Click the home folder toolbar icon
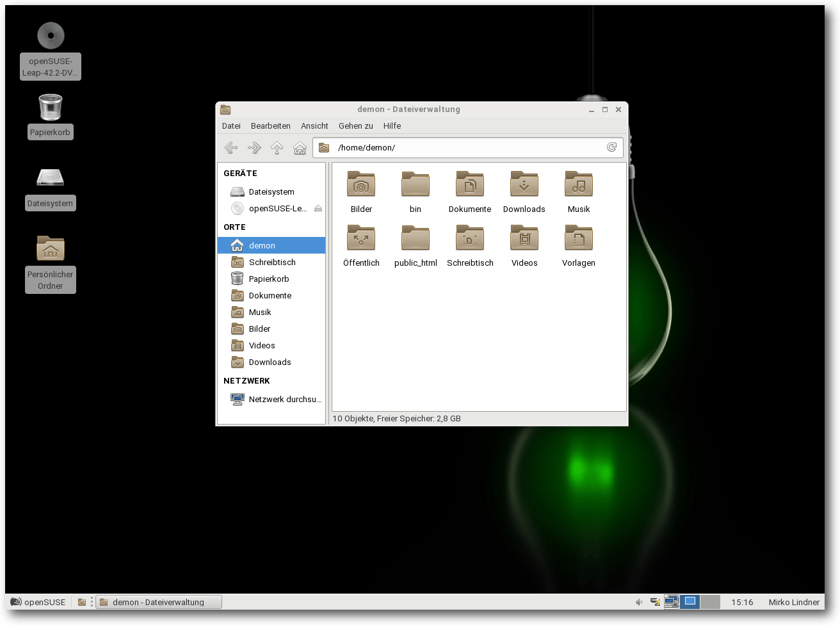 point(300,148)
